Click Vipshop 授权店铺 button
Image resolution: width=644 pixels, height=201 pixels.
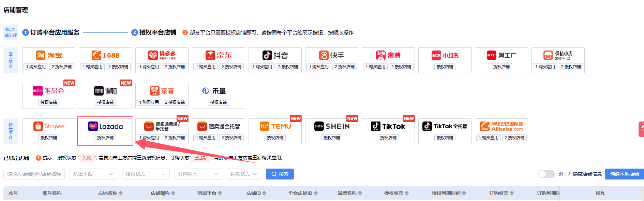49,102
